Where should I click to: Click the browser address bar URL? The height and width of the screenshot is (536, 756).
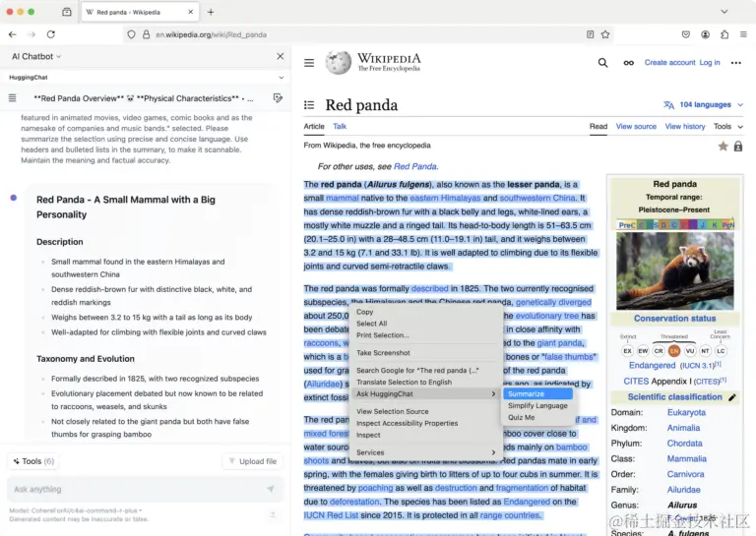coord(212,34)
